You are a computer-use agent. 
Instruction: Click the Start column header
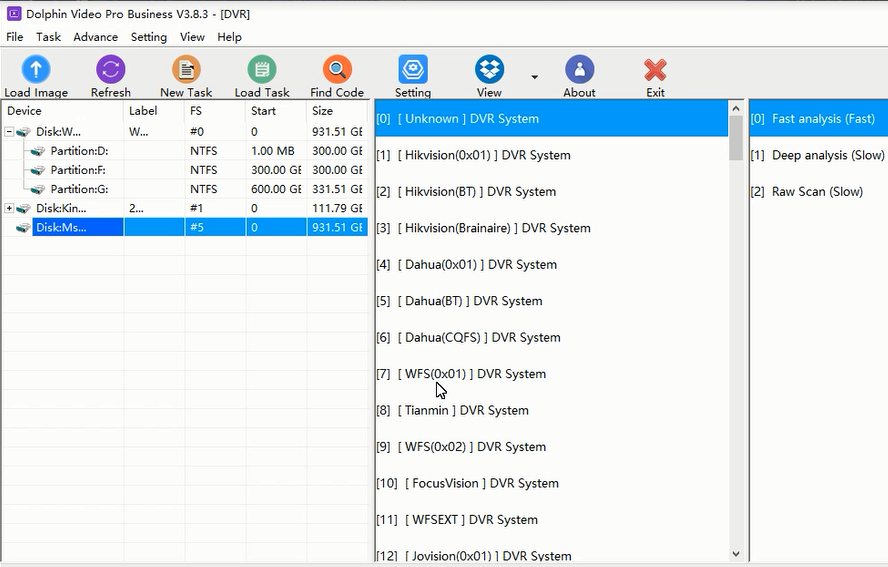point(276,111)
